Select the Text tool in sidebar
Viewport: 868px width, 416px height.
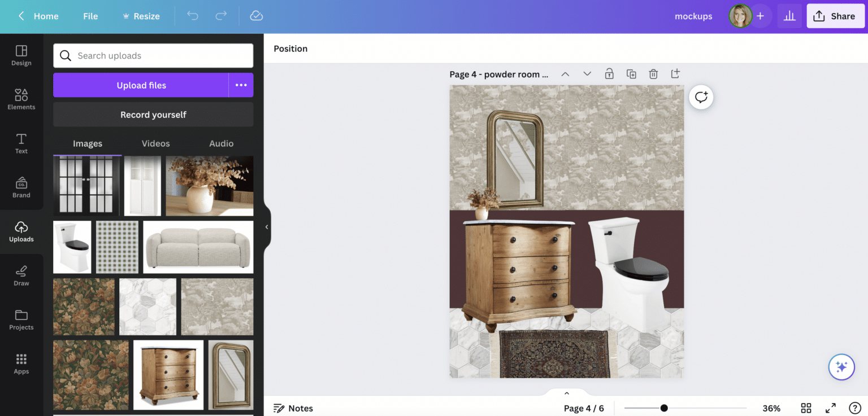click(21, 143)
